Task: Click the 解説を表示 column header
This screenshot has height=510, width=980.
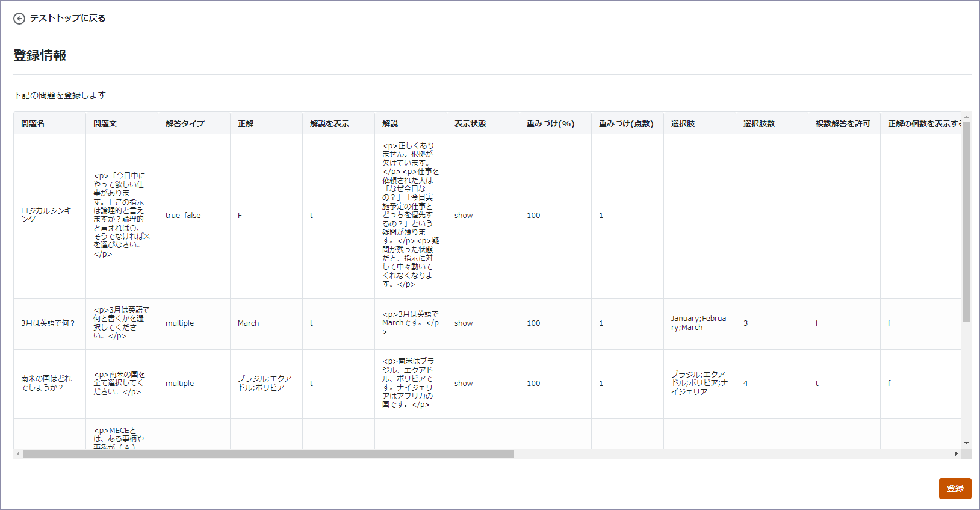Action: pos(338,123)
